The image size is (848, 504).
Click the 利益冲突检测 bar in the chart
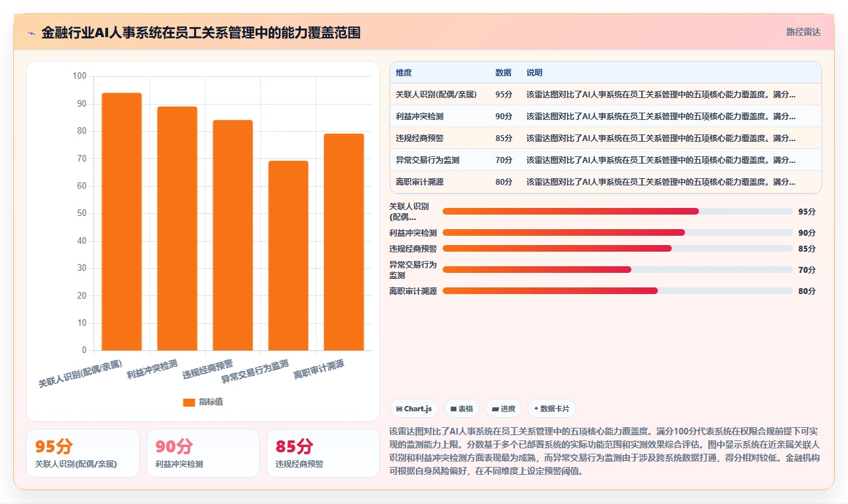[x=178, y=228]
